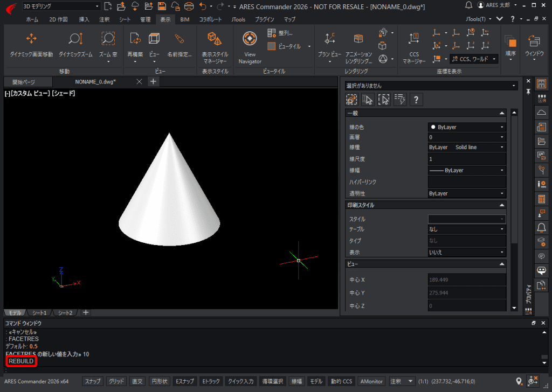Toggle Grid (グリッド) in status bar
This screenshot has height=392, width=552.
click(116, 381)
